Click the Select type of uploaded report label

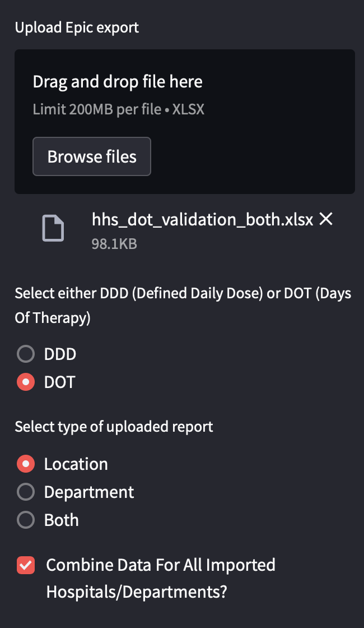click(113, 426)
